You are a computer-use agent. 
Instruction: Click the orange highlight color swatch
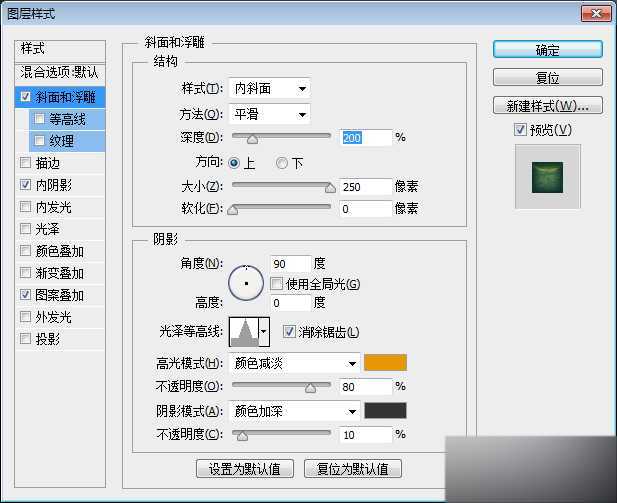[385, 363]
